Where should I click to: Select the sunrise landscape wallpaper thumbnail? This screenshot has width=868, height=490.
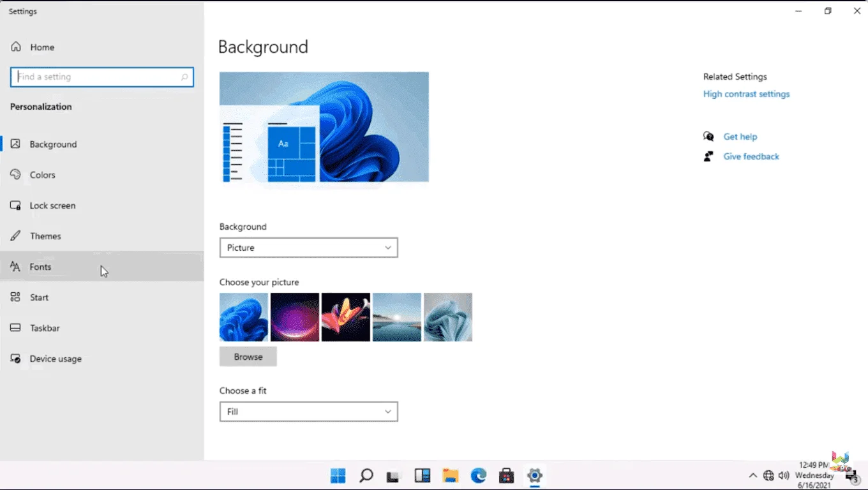click(x=397, y=317)
